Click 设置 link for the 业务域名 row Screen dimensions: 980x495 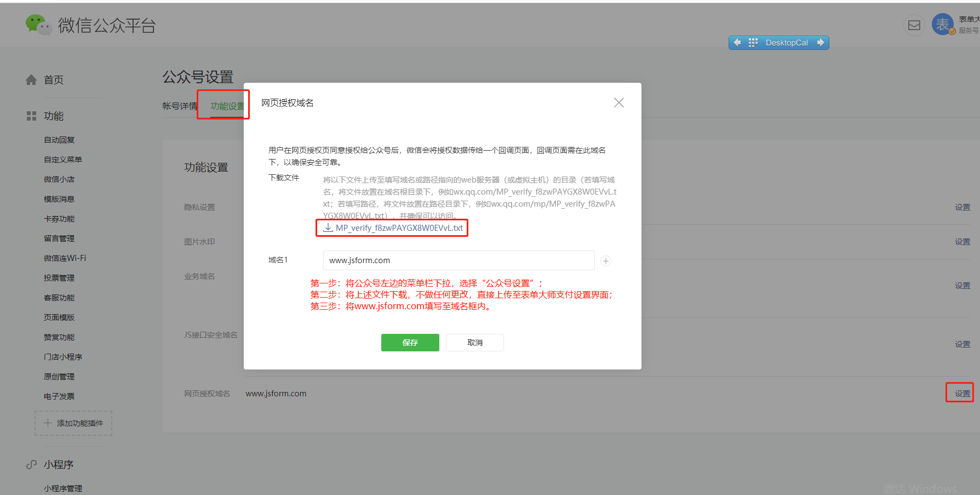(x=962, y=286)
